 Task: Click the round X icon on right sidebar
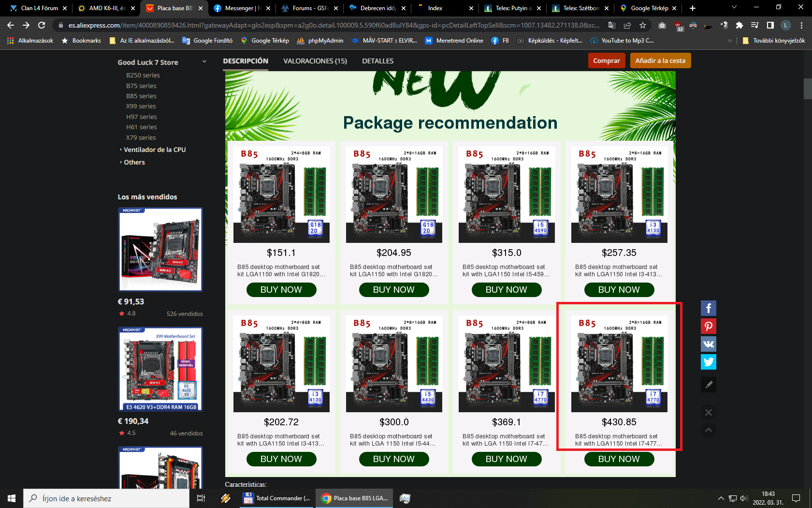pos(708,412)
